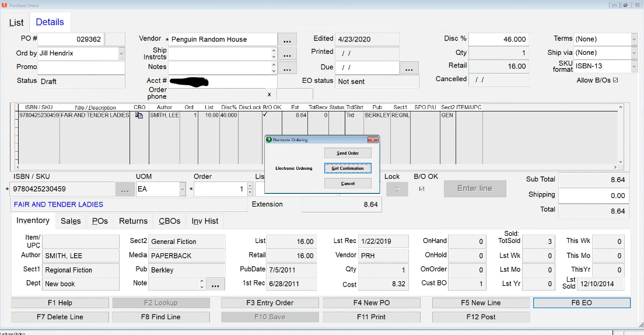Click inventory Note field scroll arrows
Screen dimensions: 644x335
pos(202,284)
